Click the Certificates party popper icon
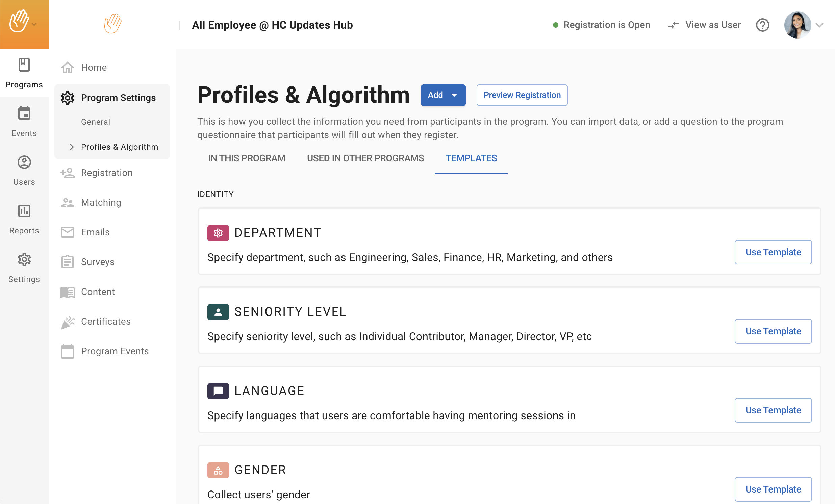Viewport: 835px width, 504px height. click(68, 322)
